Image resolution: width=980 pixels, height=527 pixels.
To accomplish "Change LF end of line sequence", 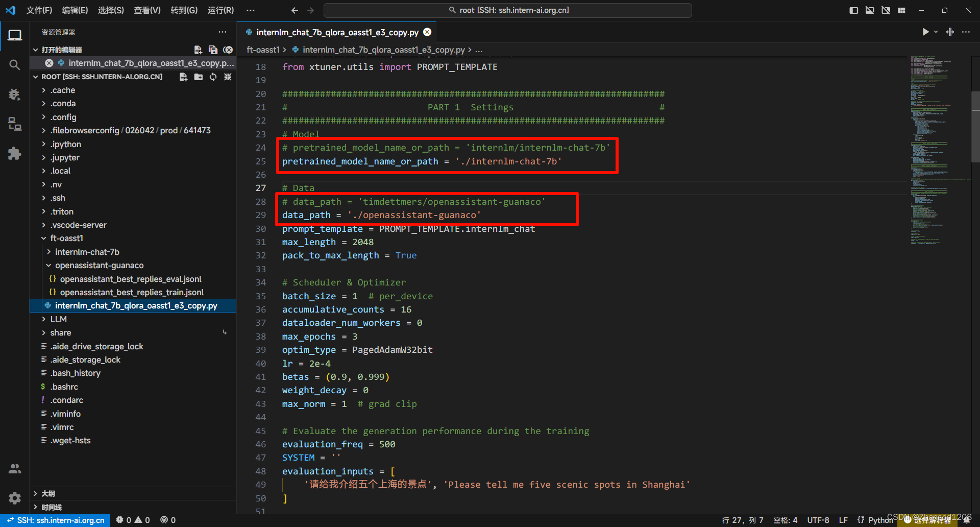I will [x=843, y=520].
